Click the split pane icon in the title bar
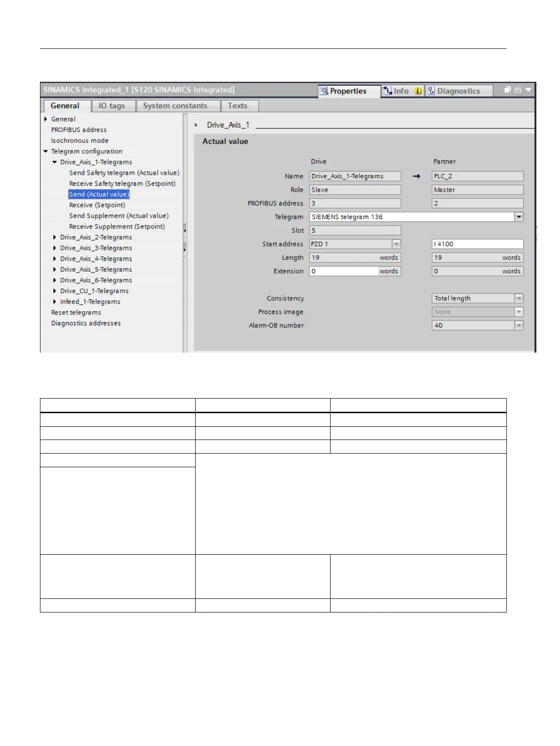Screen dimensions: 560x746 click(518, 90)
